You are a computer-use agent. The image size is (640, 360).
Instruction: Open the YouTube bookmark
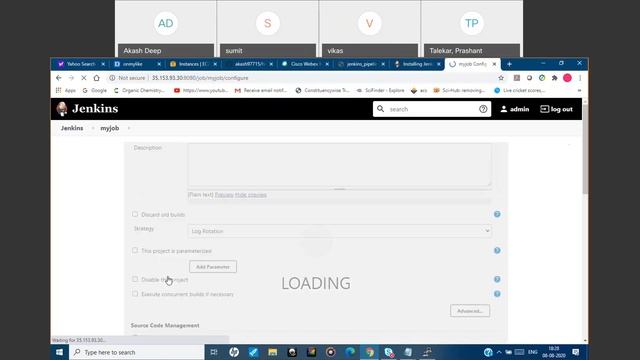201,90
